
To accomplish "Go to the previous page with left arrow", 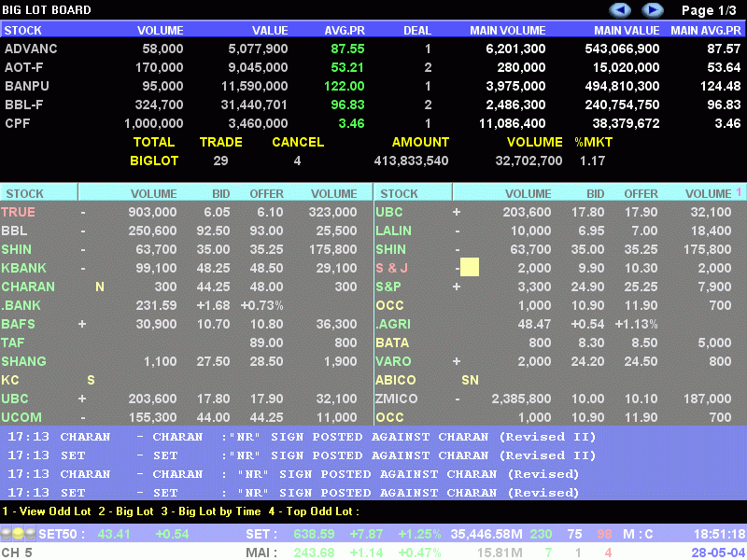I will tap(620, 10).
